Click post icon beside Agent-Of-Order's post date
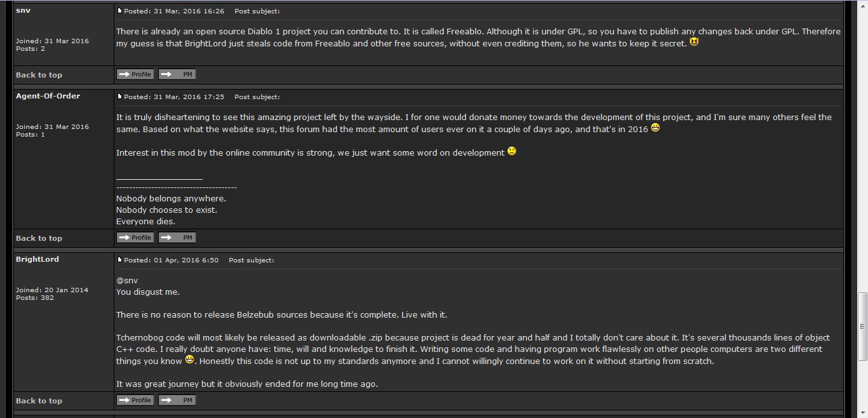The width and height of the screenshot is (868, 418). (x=119, y=97)
